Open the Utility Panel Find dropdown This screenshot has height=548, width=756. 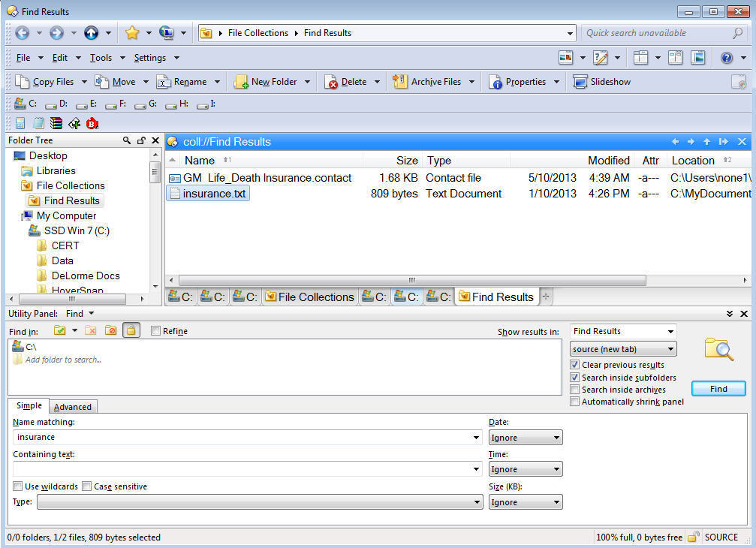pyautogui.click(x=80, y=314)
